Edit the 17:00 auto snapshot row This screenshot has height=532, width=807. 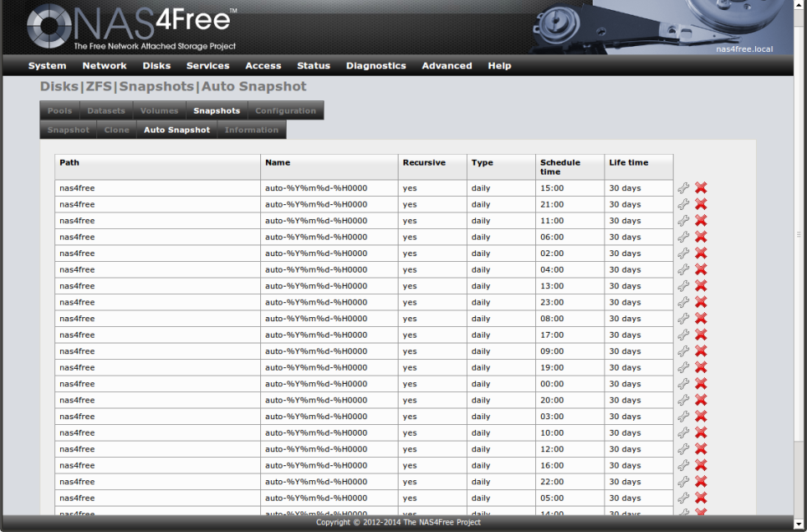683,334
